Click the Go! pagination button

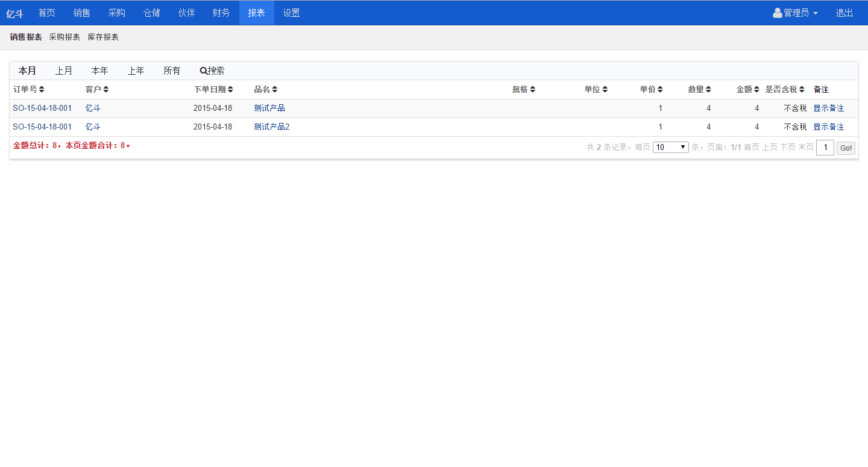(x=846, y=148)
